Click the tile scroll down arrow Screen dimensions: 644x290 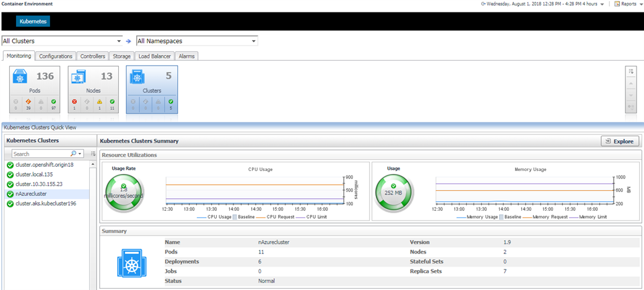click(x=630, y=95)
